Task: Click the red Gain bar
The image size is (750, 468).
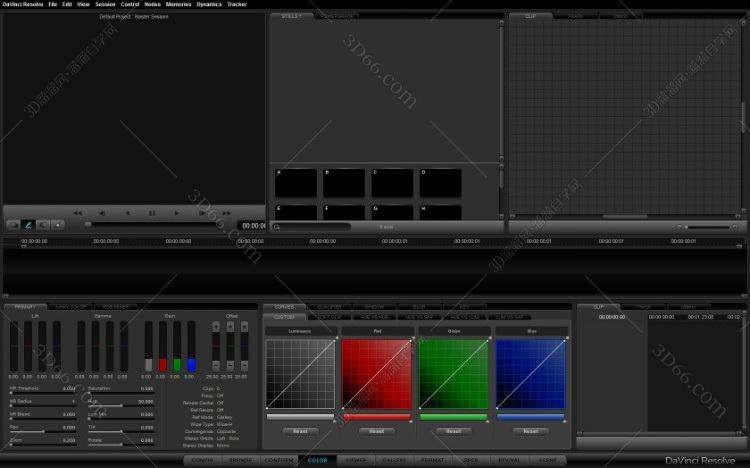Action: (163, 347)
